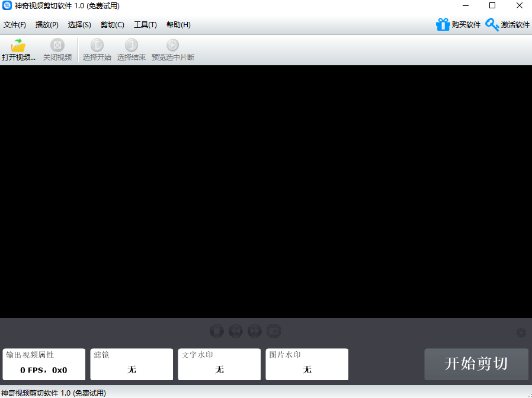Open the 文字水印 text watermark panel

click(219, 364)
